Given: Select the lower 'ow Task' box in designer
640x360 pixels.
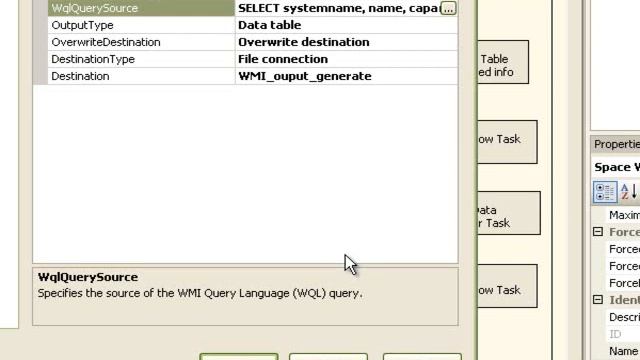Looking at the screenshot, I should click(507, 286).
